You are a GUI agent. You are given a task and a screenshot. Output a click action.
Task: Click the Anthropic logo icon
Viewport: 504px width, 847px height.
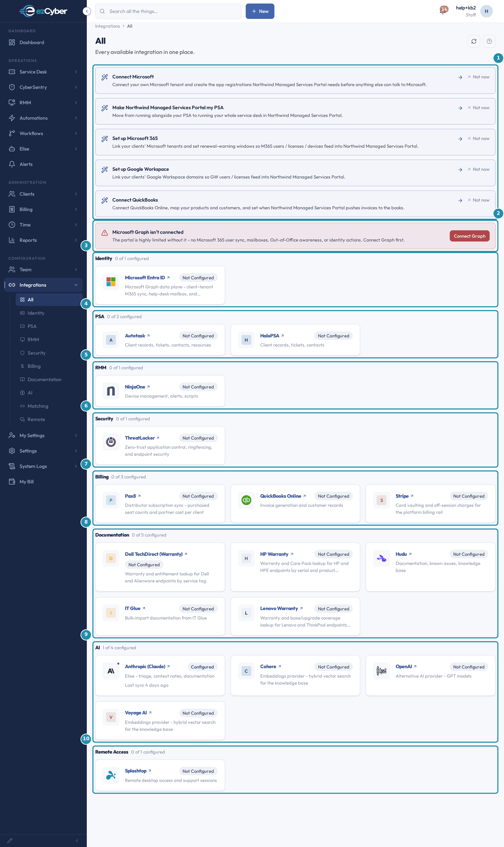click(111, 671)
